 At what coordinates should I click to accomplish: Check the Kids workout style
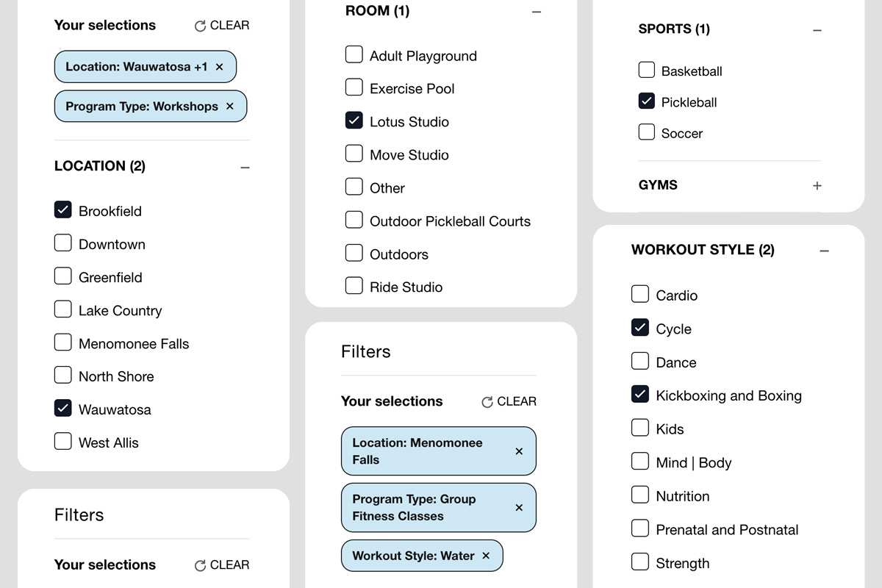coord(640,428)
